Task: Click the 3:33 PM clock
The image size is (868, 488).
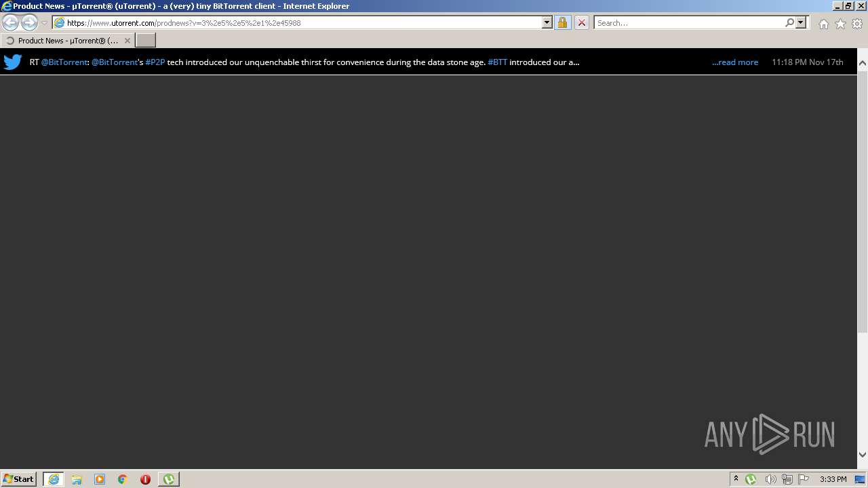Action: pyautogui.click(x=833, y=479)
